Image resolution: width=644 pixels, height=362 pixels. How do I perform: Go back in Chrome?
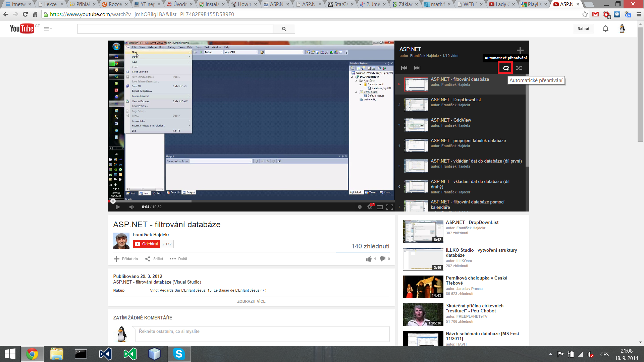[x=6, y=14]
